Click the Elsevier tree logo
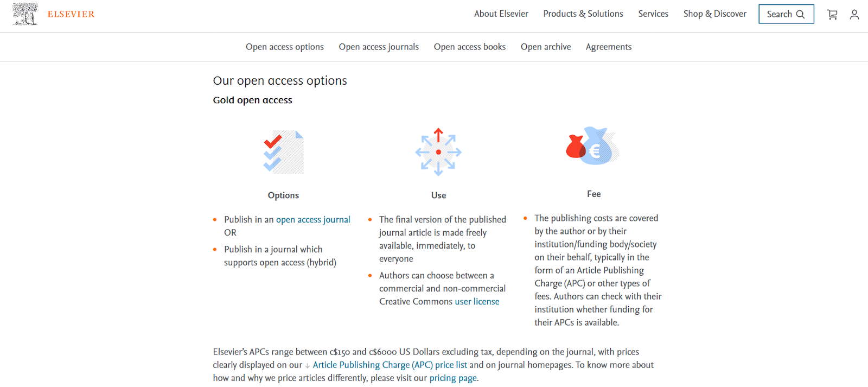868x387 pixels. pyautogui.click(x=25, y=14)
